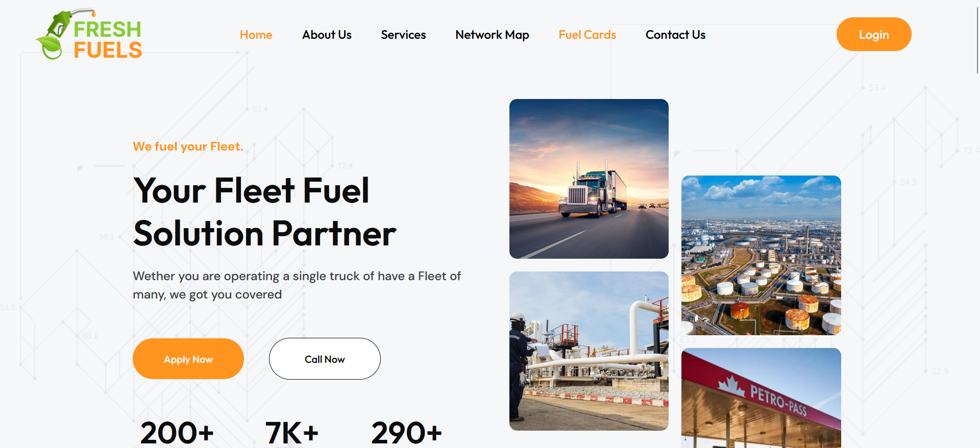Click the Apply Now button
Screen dimensions: 980x448
pyautogui.click(x=188, y=359)
